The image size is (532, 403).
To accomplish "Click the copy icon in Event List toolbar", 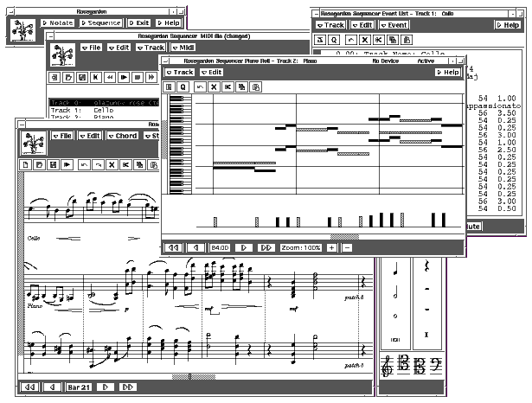I will click(x=393, y=40).
